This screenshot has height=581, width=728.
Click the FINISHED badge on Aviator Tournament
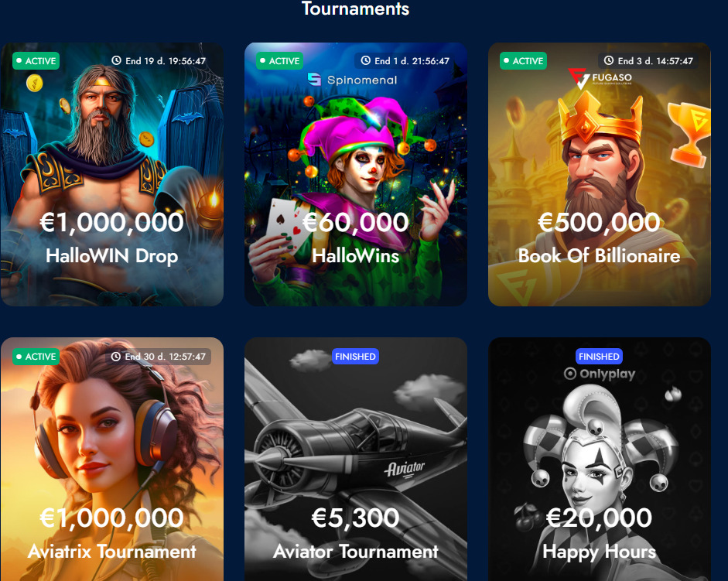(355, 356)
